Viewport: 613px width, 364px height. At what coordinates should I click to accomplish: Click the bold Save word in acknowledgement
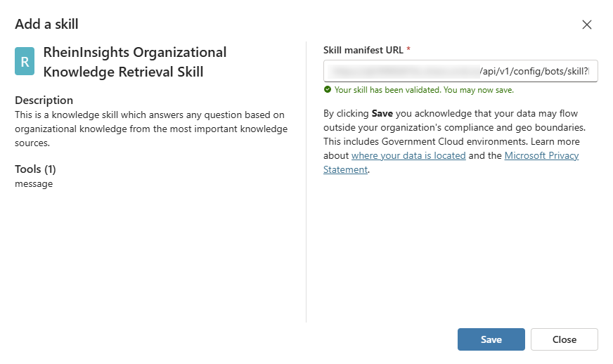382,113
